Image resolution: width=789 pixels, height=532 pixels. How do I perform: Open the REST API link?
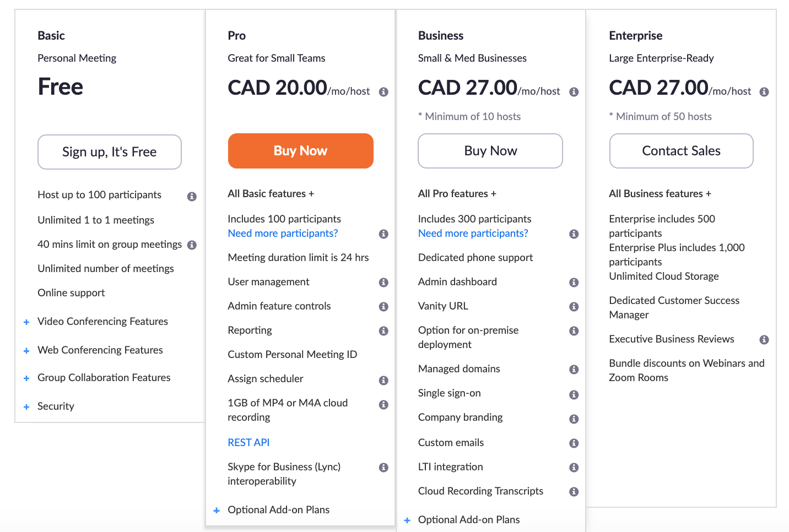coord(248,442)
